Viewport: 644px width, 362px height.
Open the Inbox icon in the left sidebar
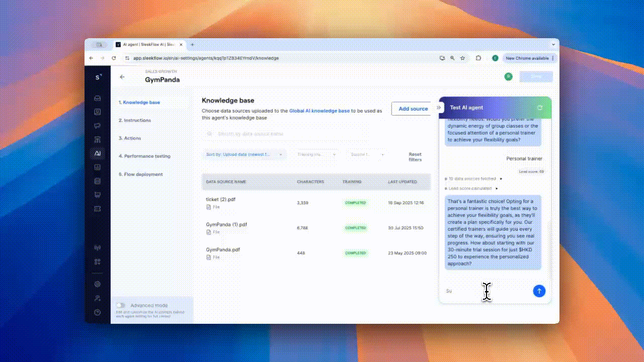tap(97, 99)
